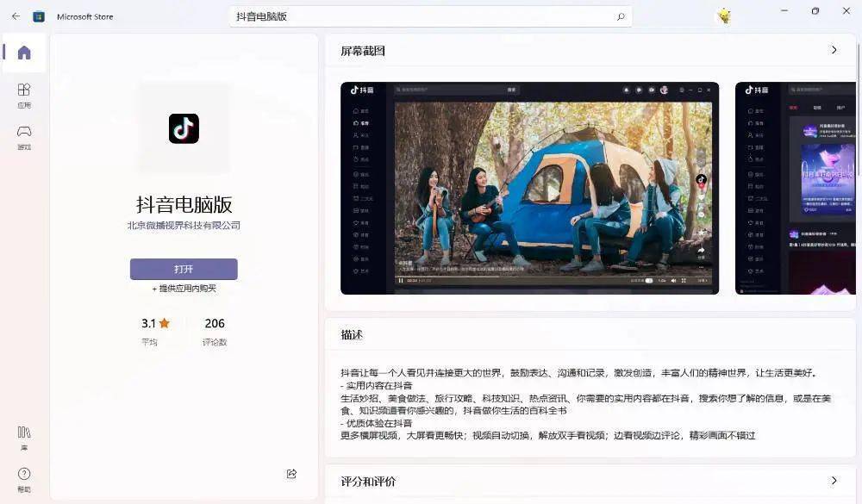
Task: Click the Douyin app logo icon
Action: 184,128
